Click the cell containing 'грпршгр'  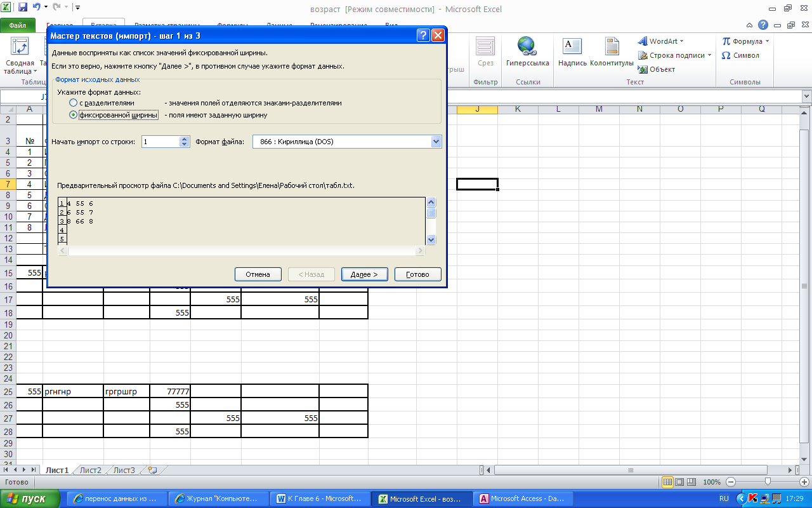click(127, 391)
